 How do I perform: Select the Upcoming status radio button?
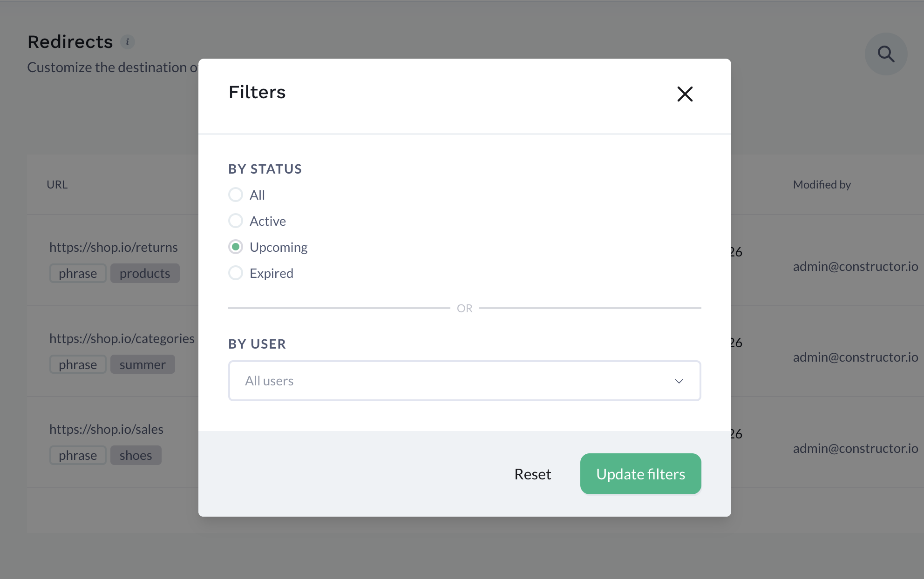pos(236,247)
